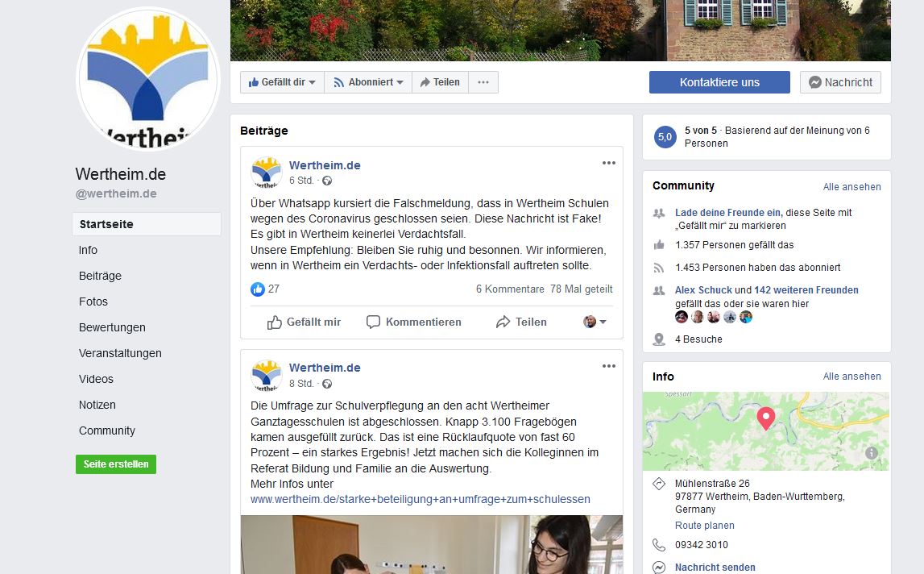Click the three-dot menu of first post
The image size is (924, 574).
(609, 163)
